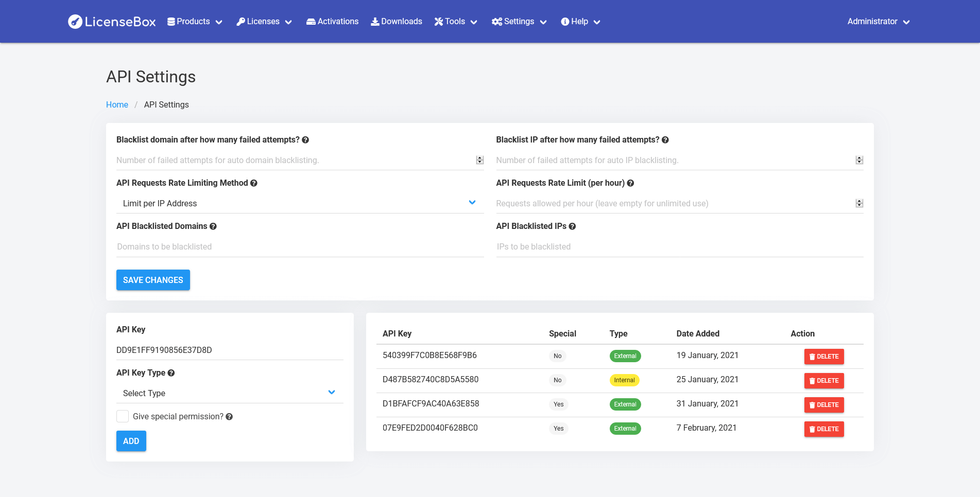
Task: Click the Products database icon
Action: (x=171, y=22)
